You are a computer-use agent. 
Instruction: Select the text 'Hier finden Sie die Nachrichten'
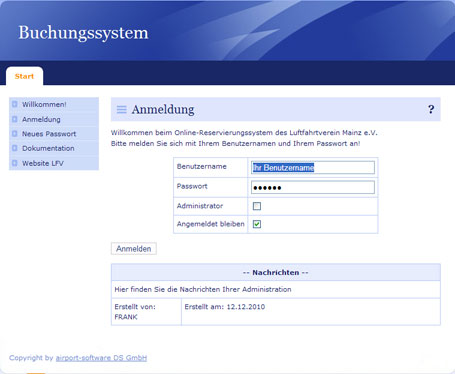[x=167, y=289]
